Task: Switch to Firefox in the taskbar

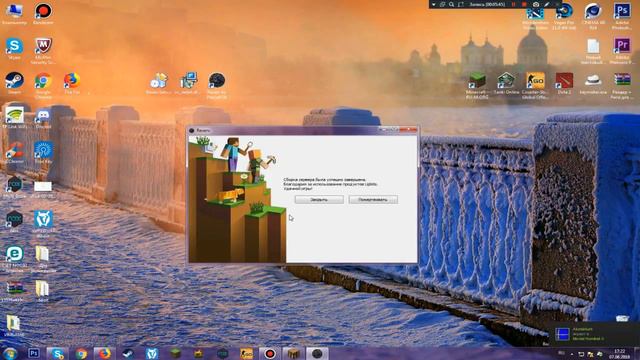Action: click(x=105, y=353)
